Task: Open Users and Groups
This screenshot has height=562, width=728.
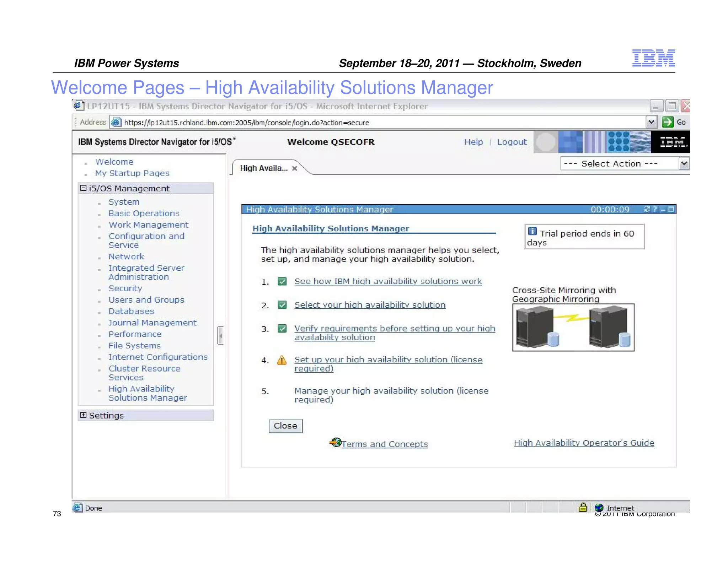Action: (146, 300)
